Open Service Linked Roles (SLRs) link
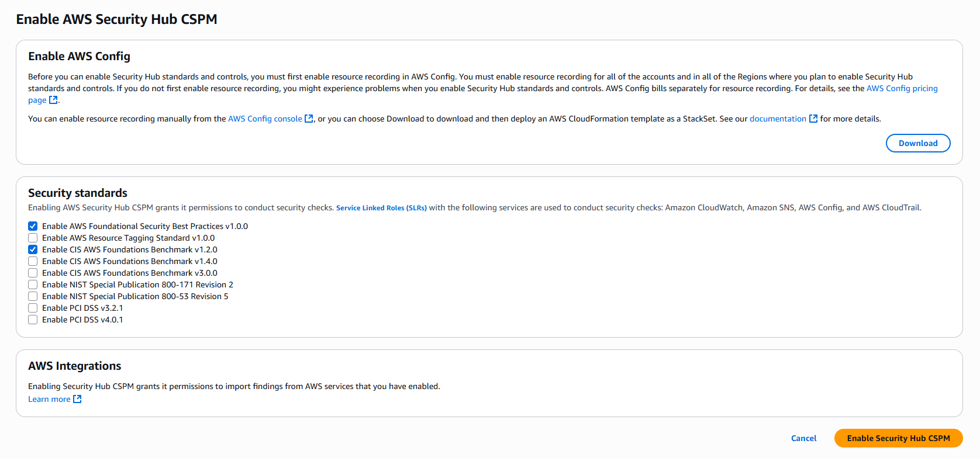 [x=381, y=208]
